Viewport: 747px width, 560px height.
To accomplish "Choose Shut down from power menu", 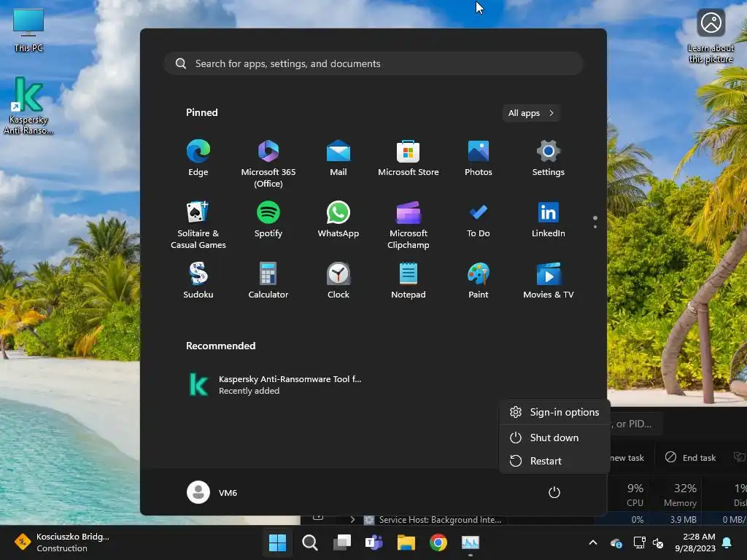I will click(x=554, y=437).
